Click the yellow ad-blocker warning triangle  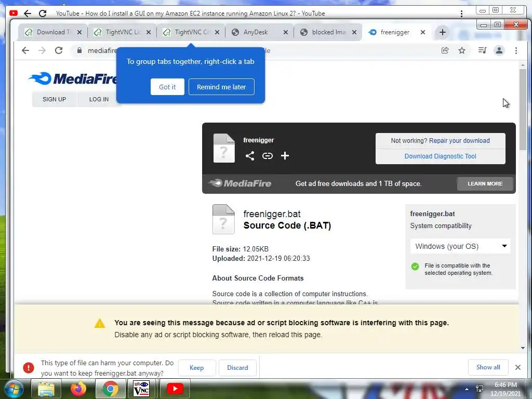[100, 323]
